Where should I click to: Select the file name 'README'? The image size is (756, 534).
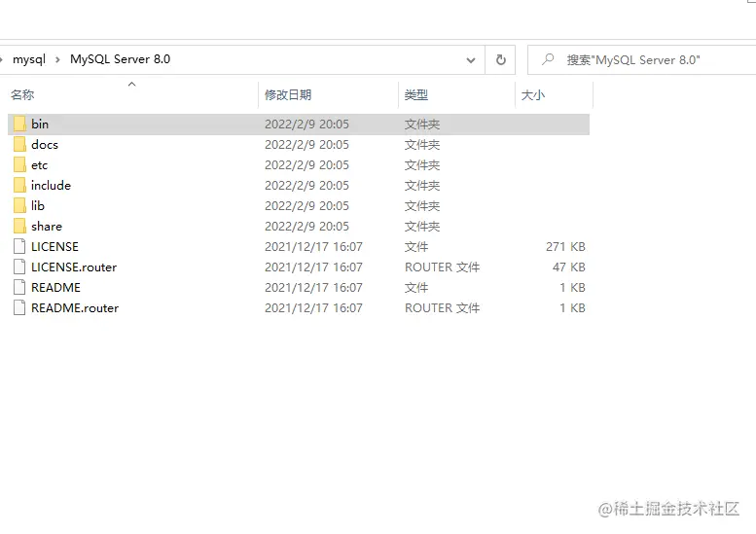coord(55,288)
